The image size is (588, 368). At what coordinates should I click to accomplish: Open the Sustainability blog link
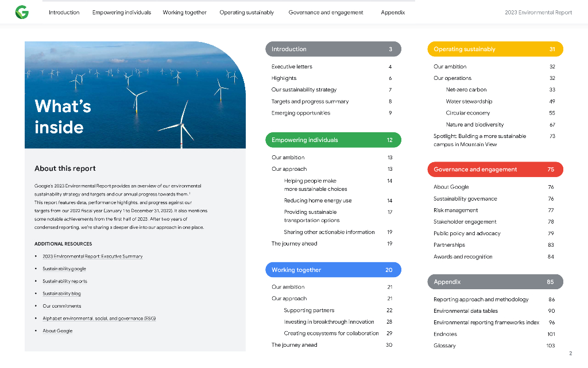click(61, 294)
